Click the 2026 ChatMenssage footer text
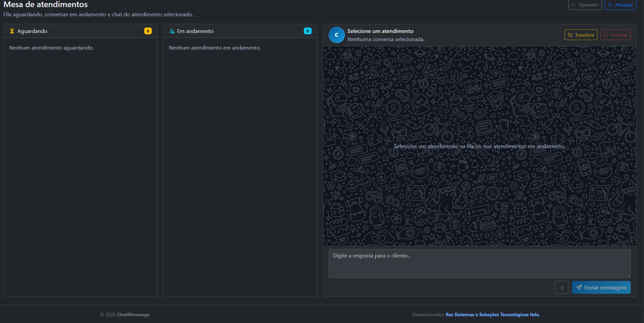 point(125,315)
